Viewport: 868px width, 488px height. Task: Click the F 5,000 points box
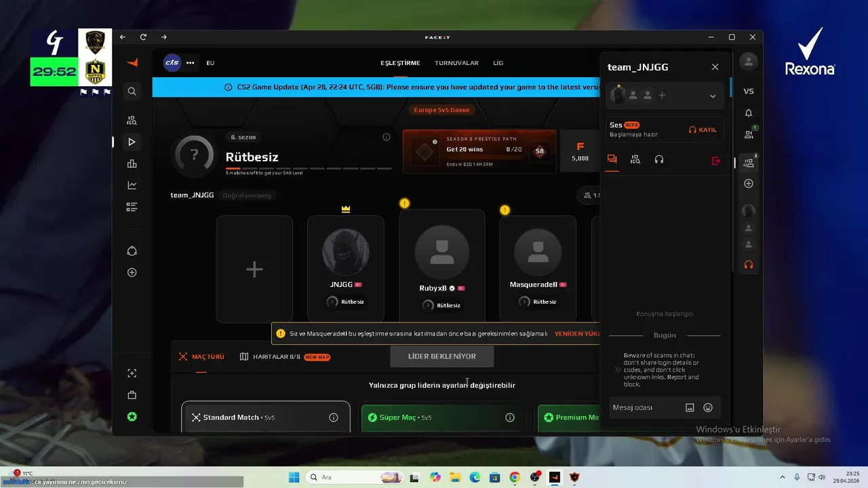[x=580, y=152]
